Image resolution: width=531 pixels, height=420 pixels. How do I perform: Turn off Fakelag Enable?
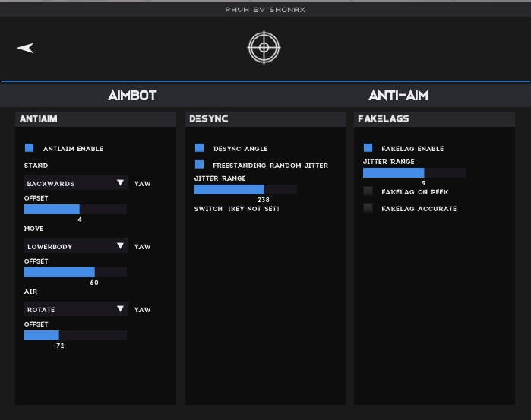(368, 148)
